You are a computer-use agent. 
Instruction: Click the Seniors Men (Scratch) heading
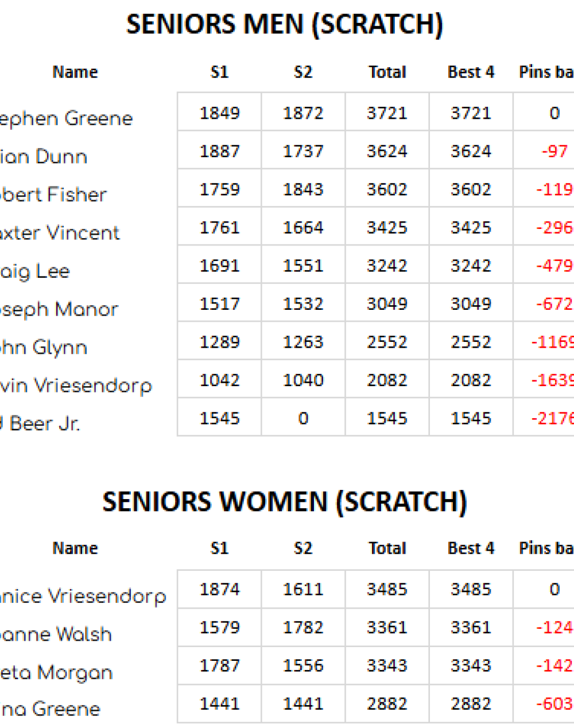click(285, 25)
